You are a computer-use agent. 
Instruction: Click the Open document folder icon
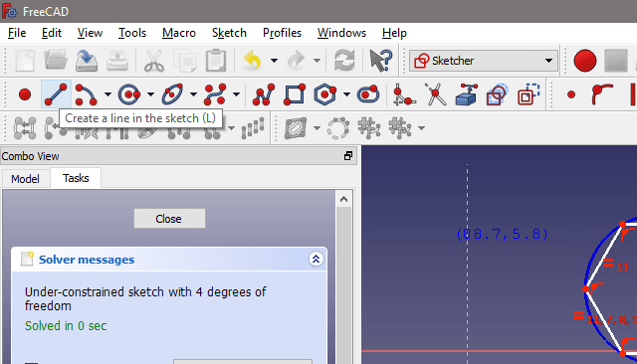56,61
